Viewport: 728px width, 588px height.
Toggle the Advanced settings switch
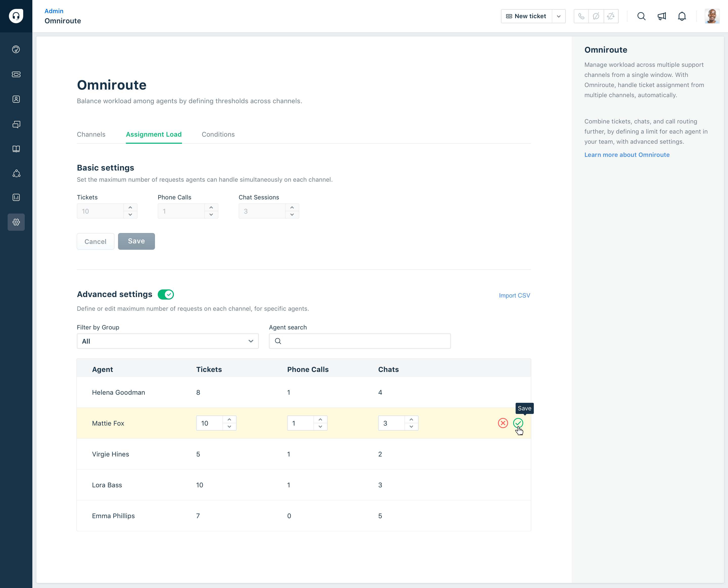(x=166, y=294)
